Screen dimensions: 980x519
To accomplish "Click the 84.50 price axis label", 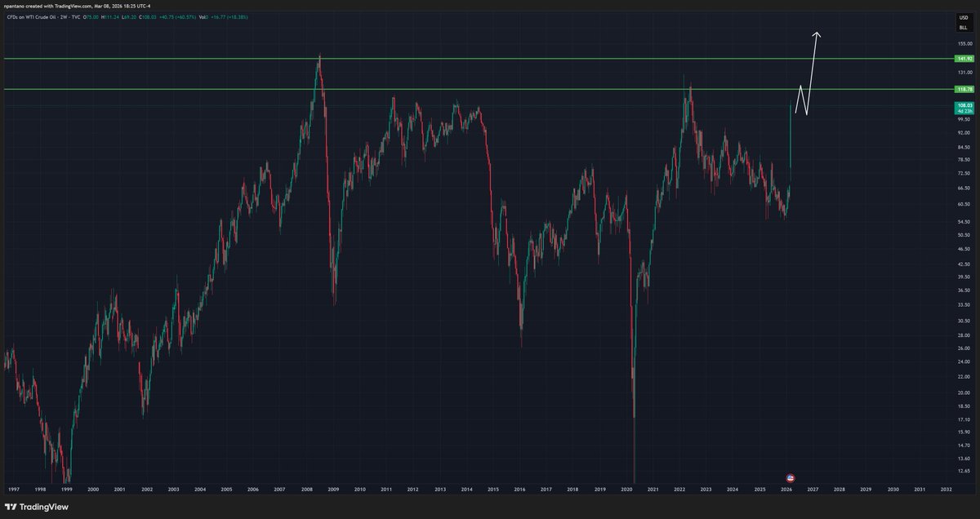I will pyautogui.click(x=964, y=147).
